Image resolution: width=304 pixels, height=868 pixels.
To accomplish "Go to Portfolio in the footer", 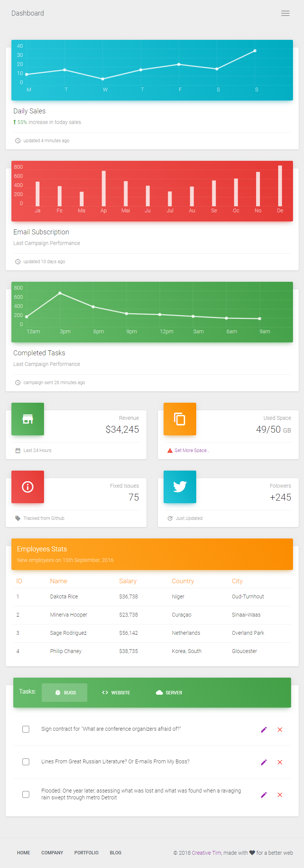I will point(86,853).
